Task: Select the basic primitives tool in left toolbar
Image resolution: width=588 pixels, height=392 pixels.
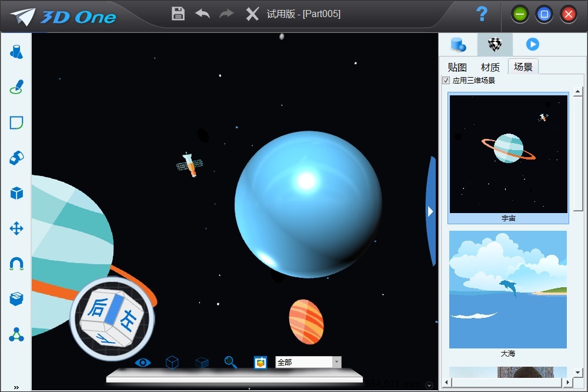Action: (x=16, y=52)
